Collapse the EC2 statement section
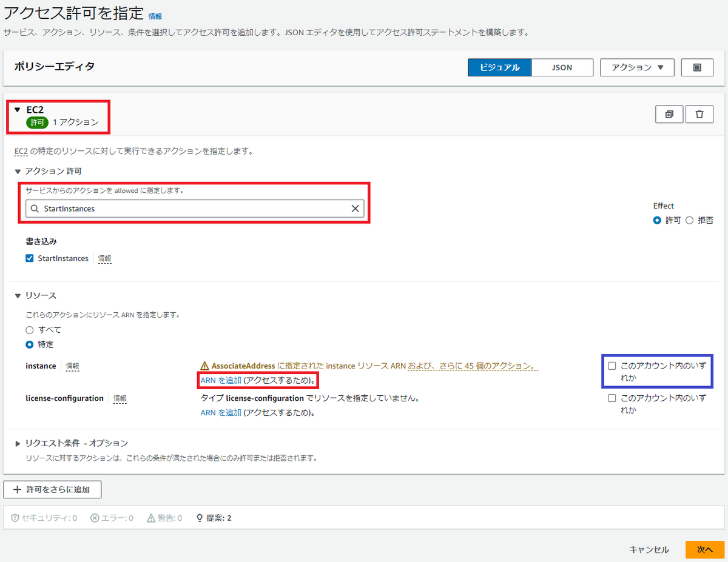728x562 pixels. click(x=17, y=110)
